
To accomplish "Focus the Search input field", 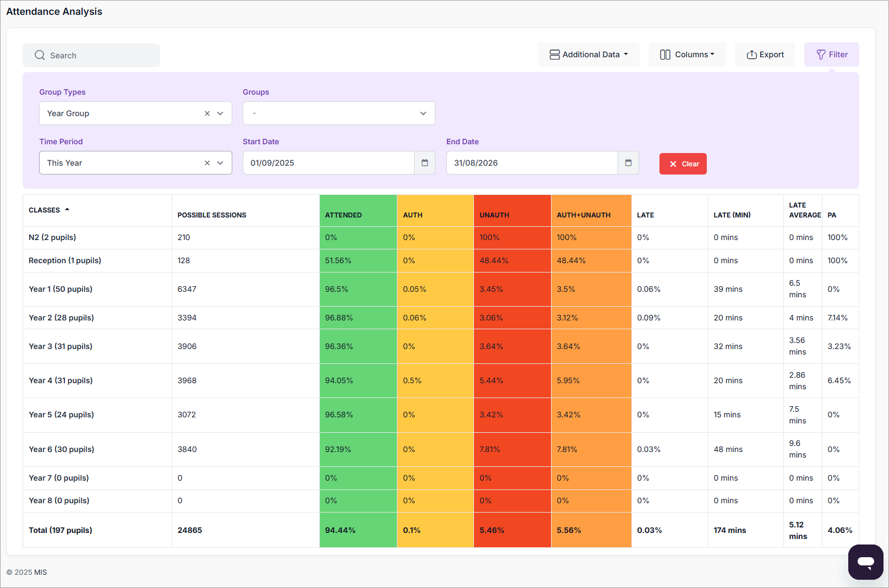I will (99, 56).
